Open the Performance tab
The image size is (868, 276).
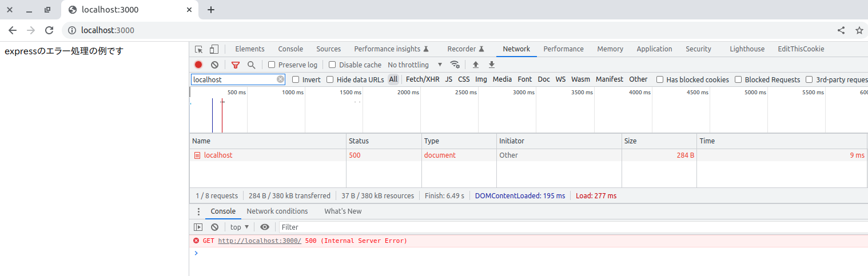pos(564,49)
